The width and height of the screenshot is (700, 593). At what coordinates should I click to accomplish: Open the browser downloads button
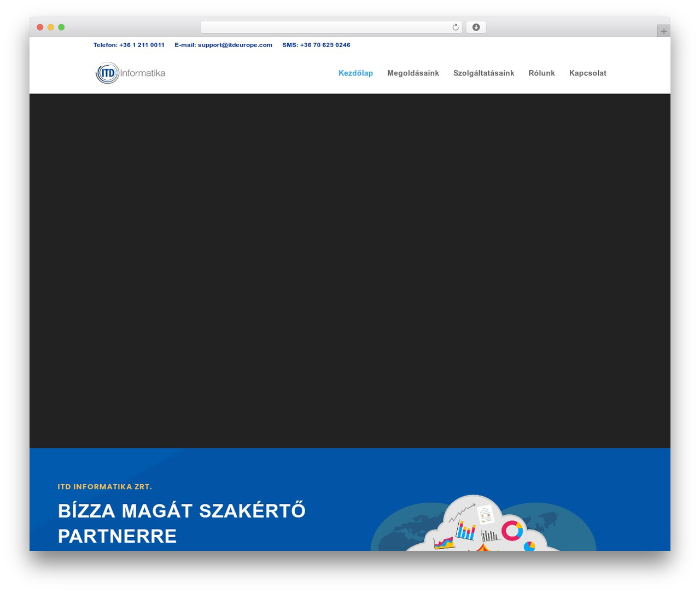tap(476, 27)
